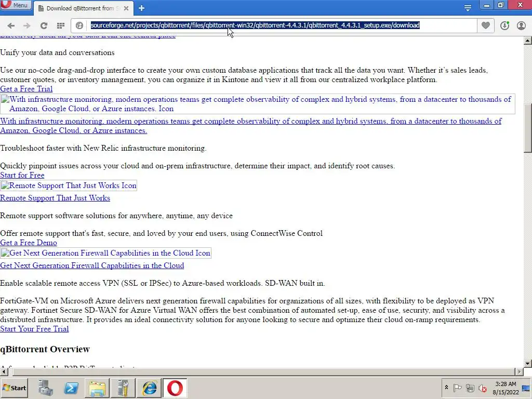Image resolution: width=532 pixels, height=399 pixels.
Task: Click Remote support software solutions text
Action: pos(116,216)
